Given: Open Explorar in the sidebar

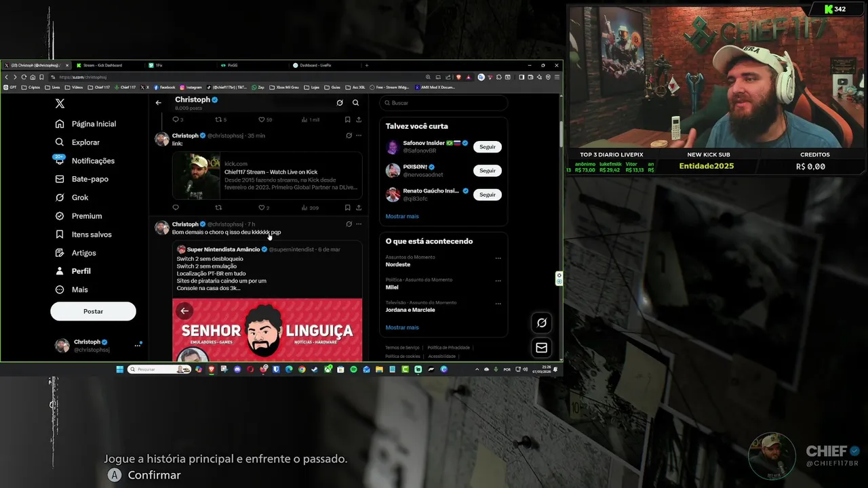Looking at the screenshot, I should 77,142.
